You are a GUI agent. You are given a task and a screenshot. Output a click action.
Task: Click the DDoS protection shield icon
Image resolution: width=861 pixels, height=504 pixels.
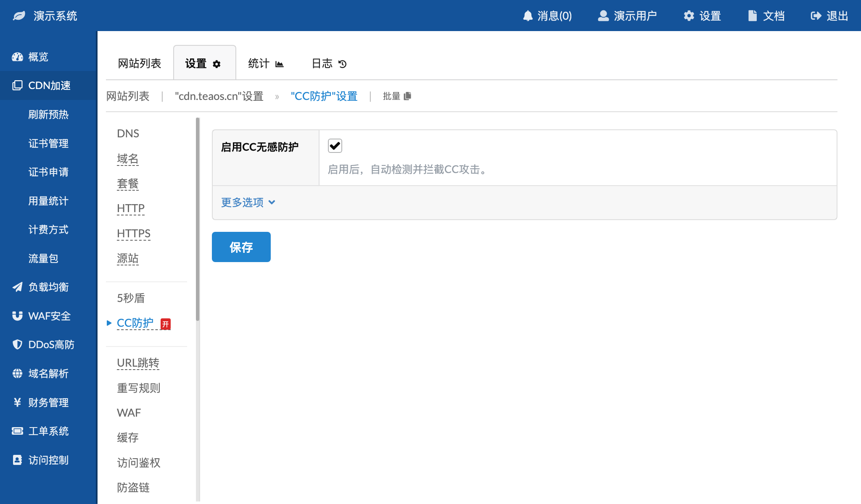[17, 344]
